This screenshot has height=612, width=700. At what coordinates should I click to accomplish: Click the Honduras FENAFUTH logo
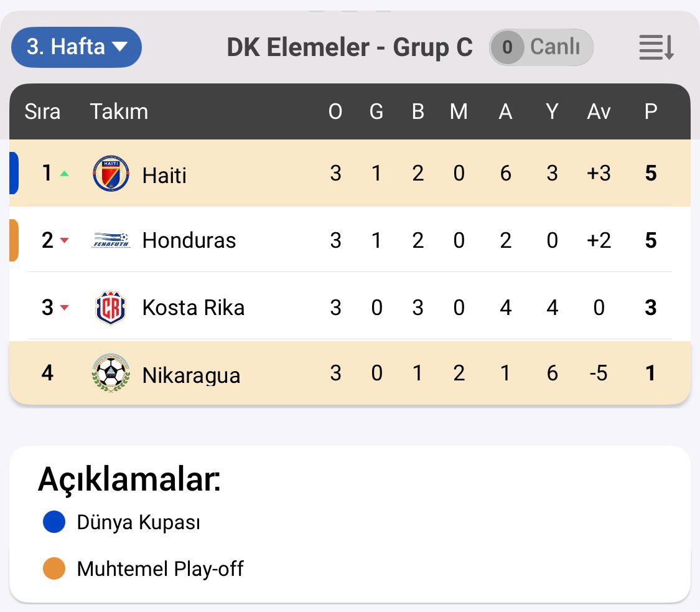point(111,240)
